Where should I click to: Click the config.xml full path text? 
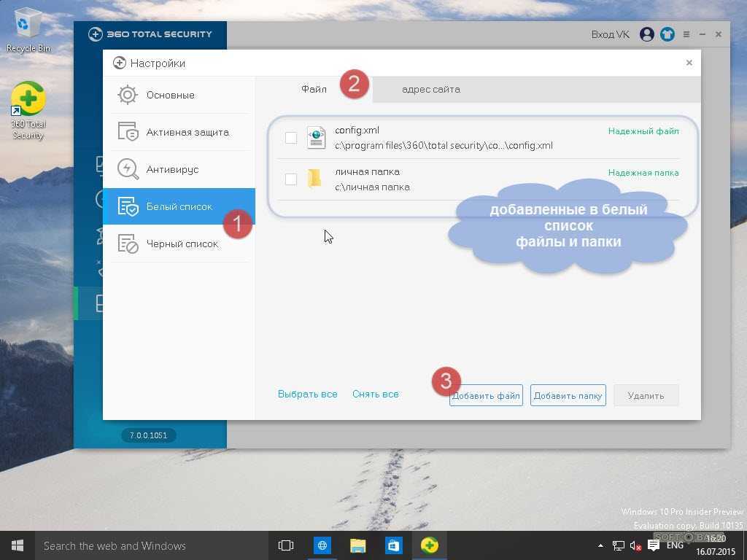444,146
